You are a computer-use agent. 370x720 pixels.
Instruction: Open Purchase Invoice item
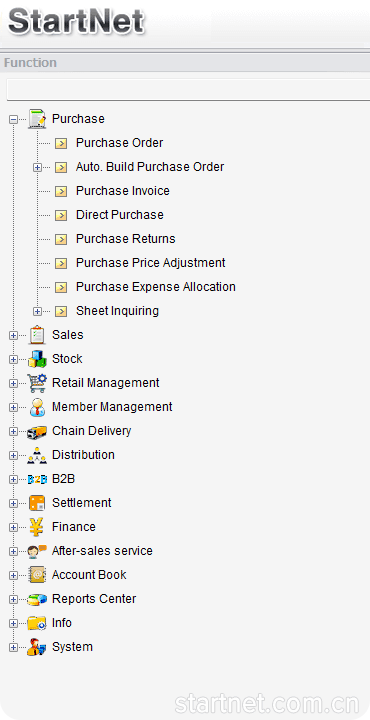[x=123, y=191]
